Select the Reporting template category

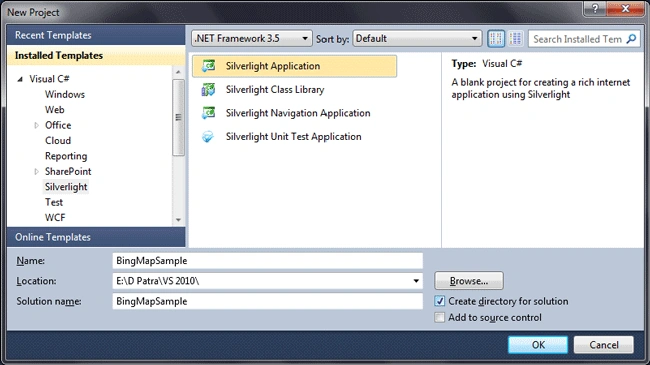66,156
